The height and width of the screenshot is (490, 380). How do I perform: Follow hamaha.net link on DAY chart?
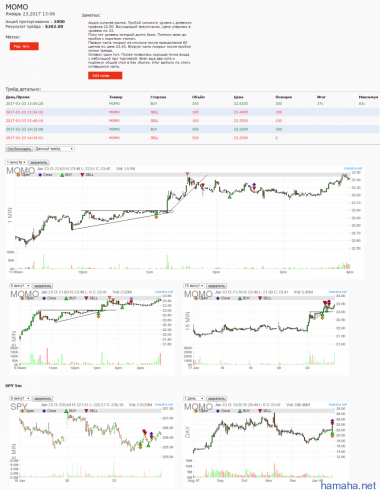pyautogui.click(x=338, y=404)
